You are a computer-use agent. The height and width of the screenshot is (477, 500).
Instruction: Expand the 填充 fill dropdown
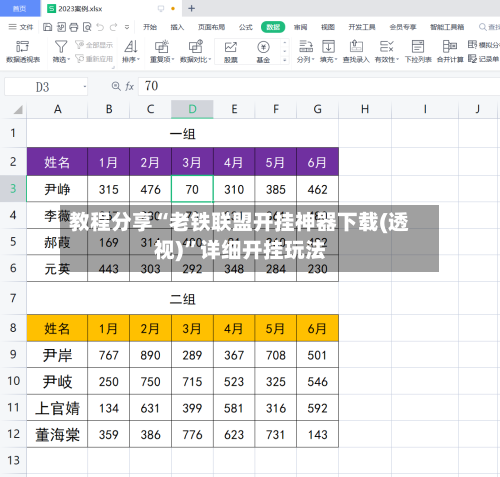point(336,60)
